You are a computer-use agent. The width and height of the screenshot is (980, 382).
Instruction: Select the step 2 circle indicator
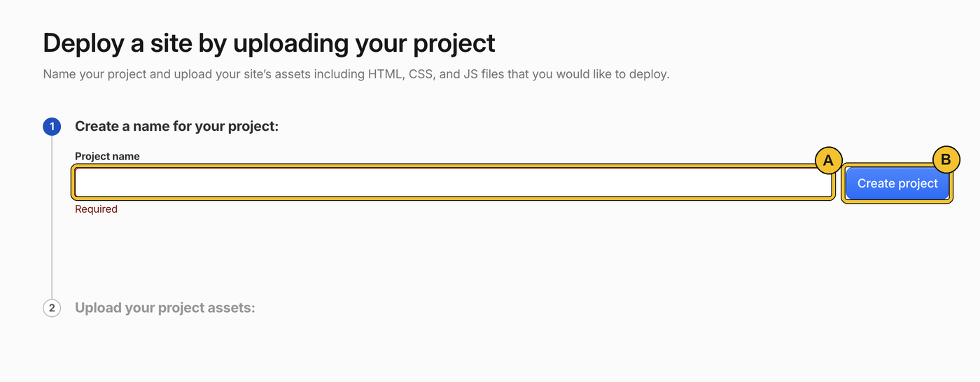click(52, 308)
